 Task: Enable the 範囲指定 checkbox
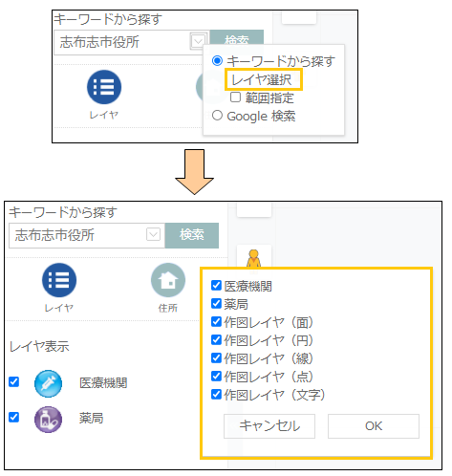click(235, 97)
